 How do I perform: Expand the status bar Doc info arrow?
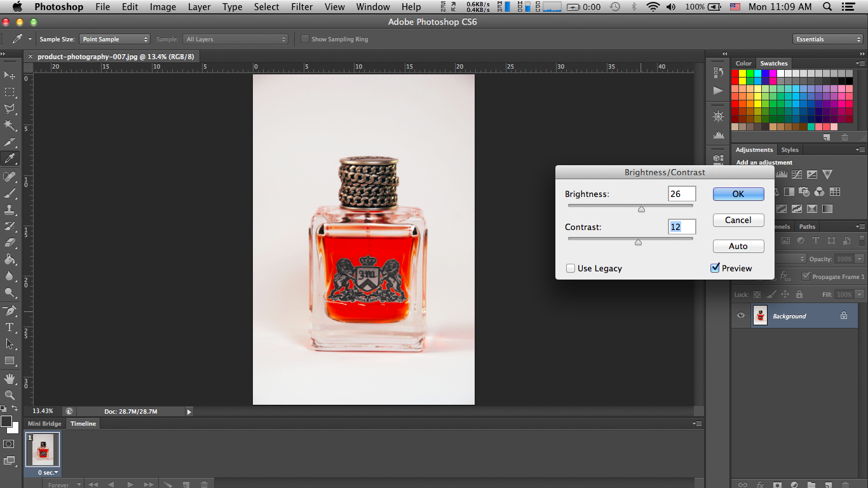pos(189,411)
